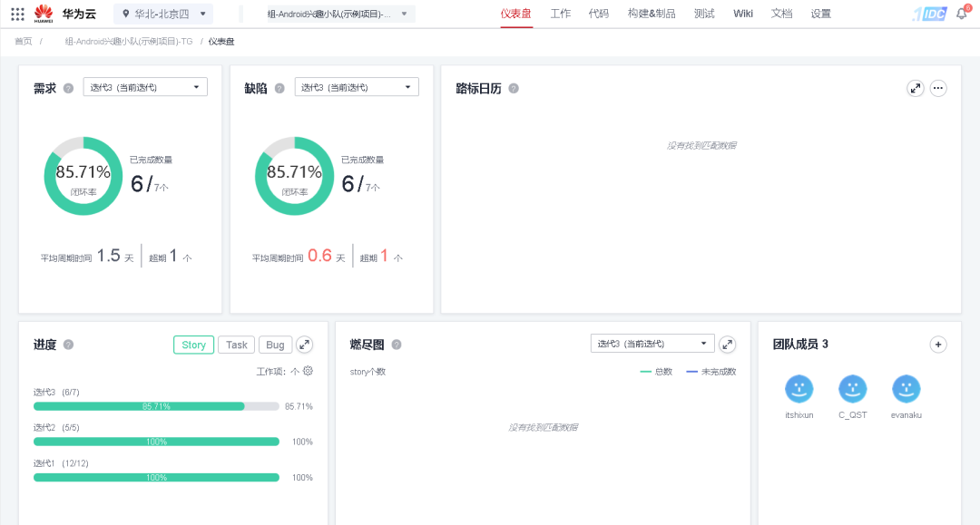Click evanaku member avatar
980x525 pixels.
point(906,389)
